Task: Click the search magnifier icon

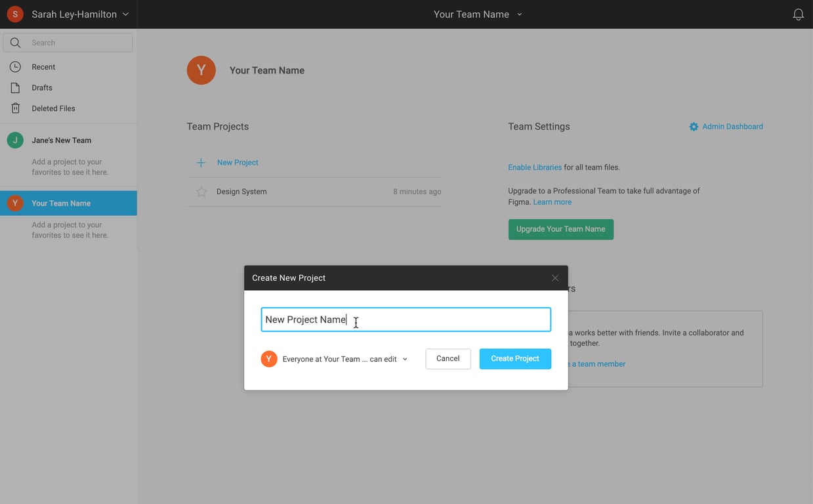Action: click(x=15, y=43)
